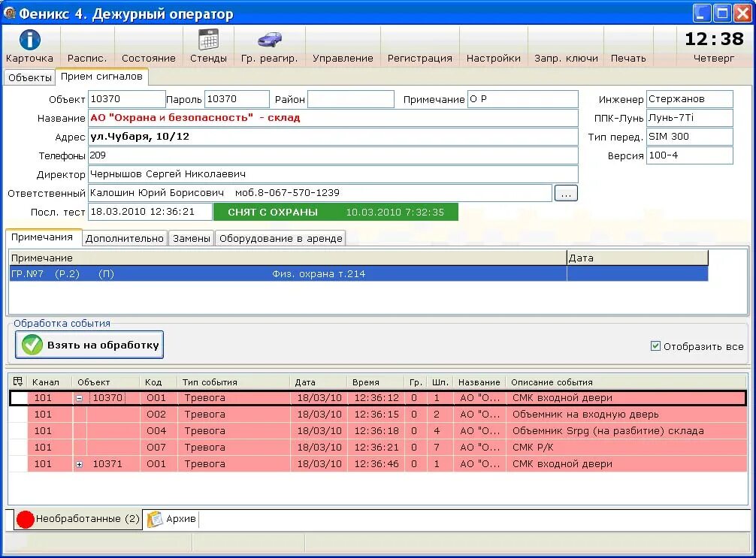Select alarm row СМК Р/К
The width and height of the screenshot is (756, 558).
click(377, 447)
